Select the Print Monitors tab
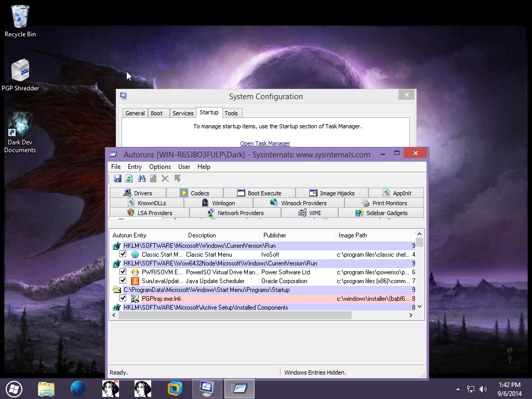Screen dimensions: 532x399 pyautogui.click(x=384, y=203)
